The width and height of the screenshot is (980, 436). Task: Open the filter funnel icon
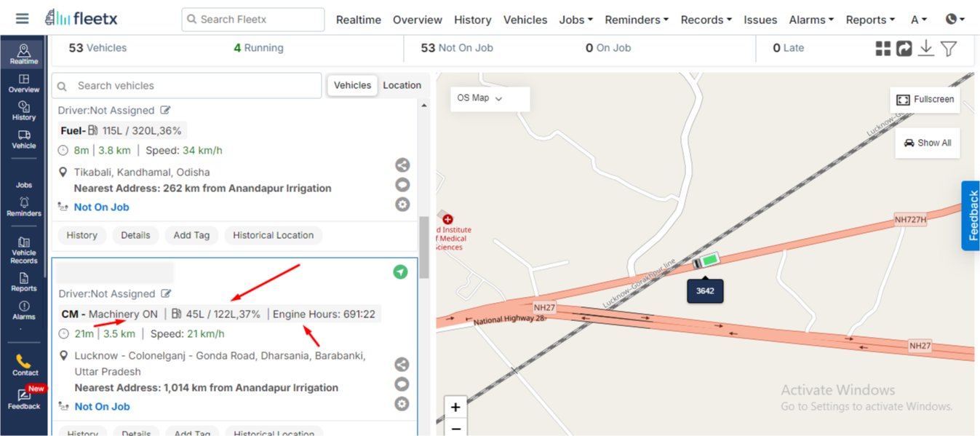point(949,49)
